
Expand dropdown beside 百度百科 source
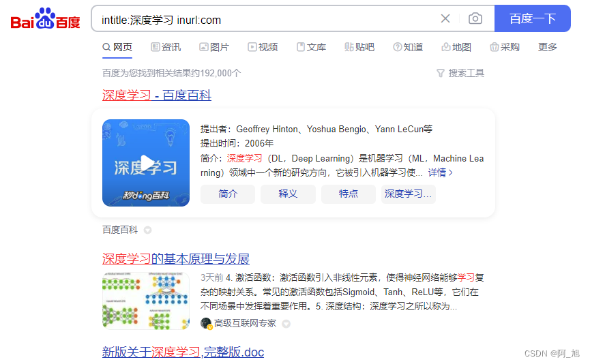[x=148, y=230]
